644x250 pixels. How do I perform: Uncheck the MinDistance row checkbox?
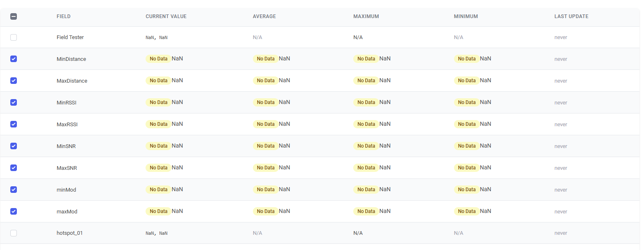pyautogui.click(x=14, y=59)
